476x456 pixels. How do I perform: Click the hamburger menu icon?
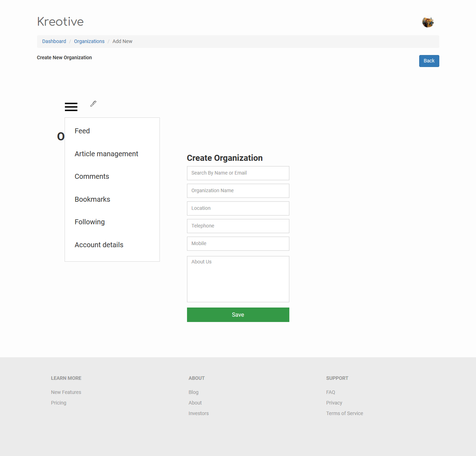click(71, 107)
